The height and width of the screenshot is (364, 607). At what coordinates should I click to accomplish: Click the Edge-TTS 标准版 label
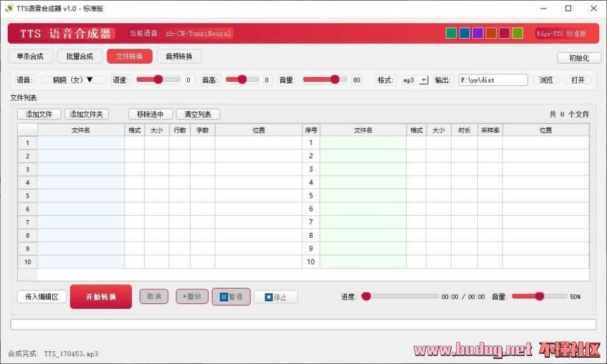click(x=561, y=34)
